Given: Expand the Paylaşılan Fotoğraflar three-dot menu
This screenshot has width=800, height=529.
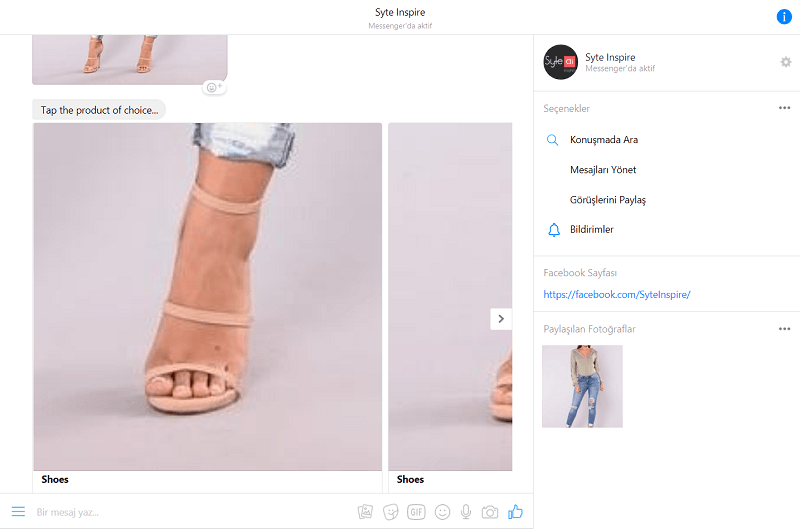Looking at the screenshot, I should point(785,329).
